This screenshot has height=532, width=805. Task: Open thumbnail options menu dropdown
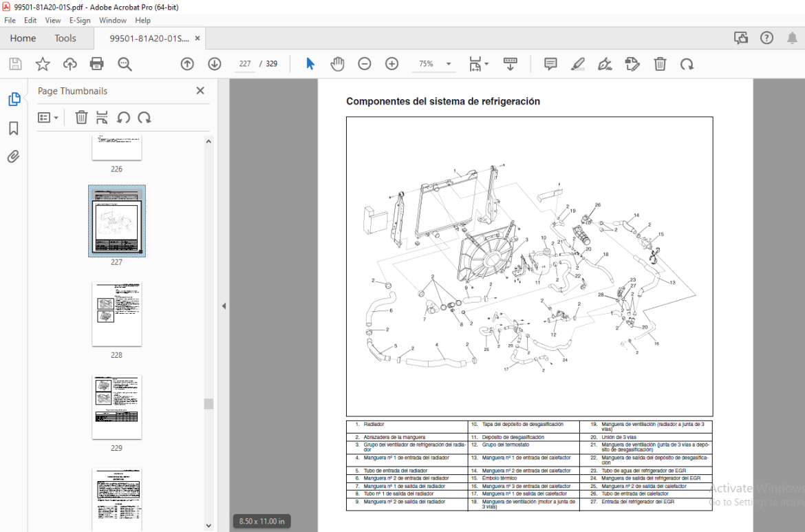tap(48, 118)
